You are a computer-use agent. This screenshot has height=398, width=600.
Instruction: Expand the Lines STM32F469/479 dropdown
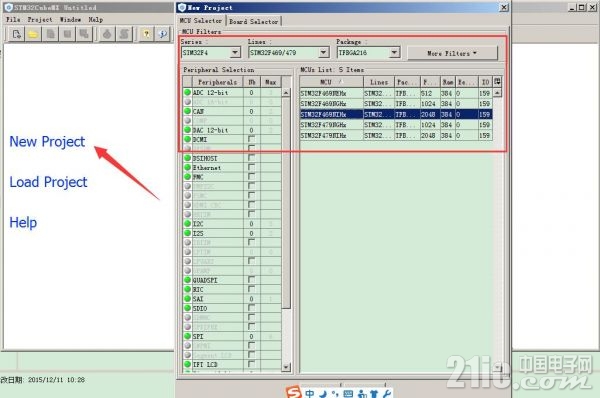[x=323, y=52]
